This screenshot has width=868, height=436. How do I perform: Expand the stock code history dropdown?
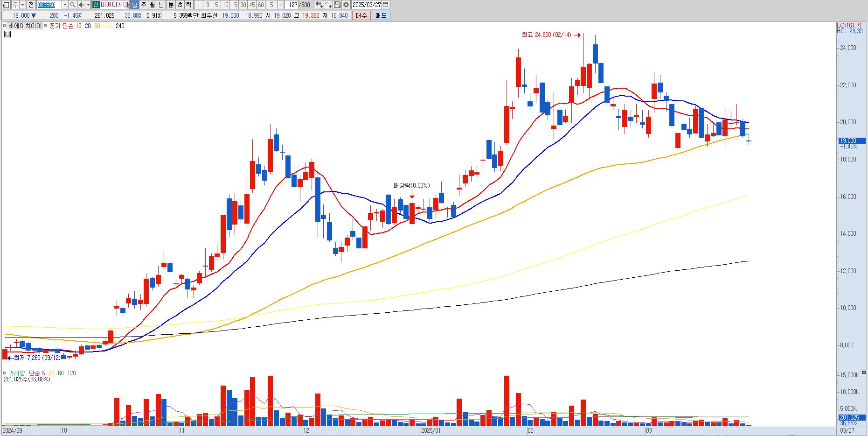tap(65, 5)
